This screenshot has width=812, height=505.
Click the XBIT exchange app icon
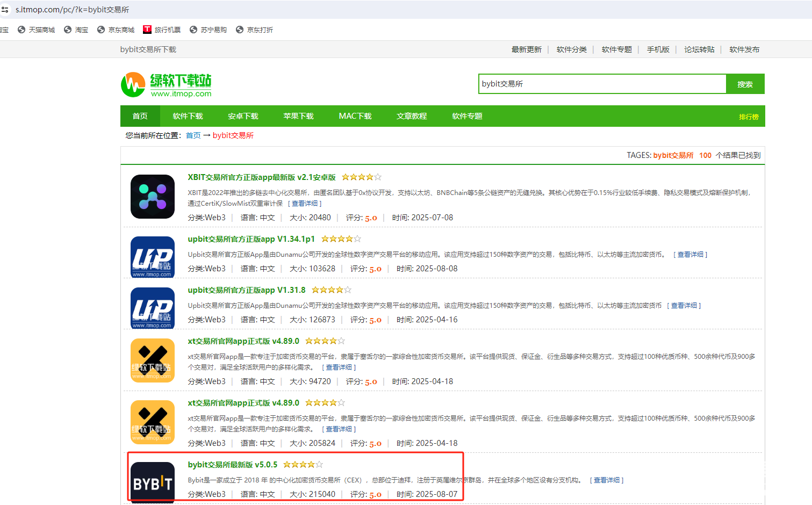pos(153,197)
